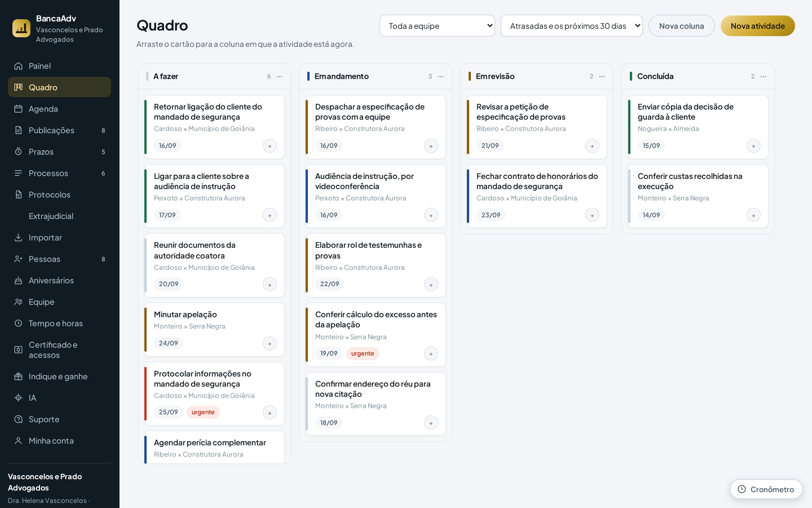Screen dimensions: 812x508
Task: Click the Agenda calendar icon
Action: 18,109
